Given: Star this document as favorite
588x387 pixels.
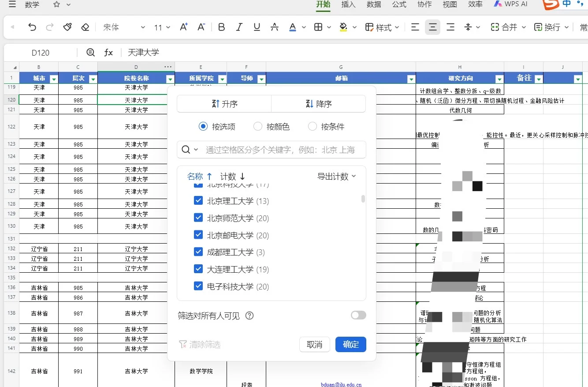Looking at the screenshot, I should click(56, 5).
